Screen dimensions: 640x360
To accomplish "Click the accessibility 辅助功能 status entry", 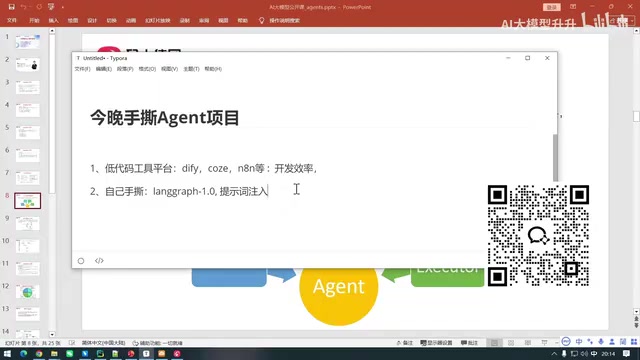I will pos(158,343).
